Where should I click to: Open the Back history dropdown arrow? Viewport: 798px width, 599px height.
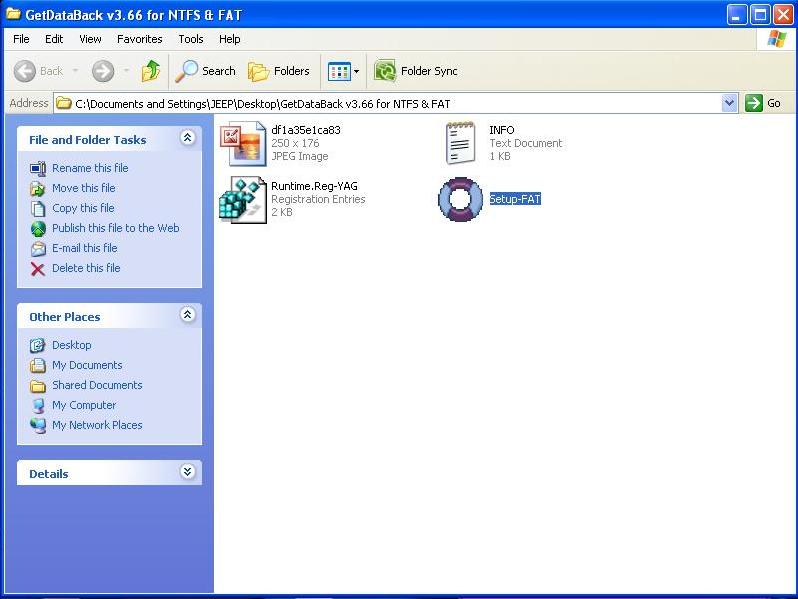75,71
